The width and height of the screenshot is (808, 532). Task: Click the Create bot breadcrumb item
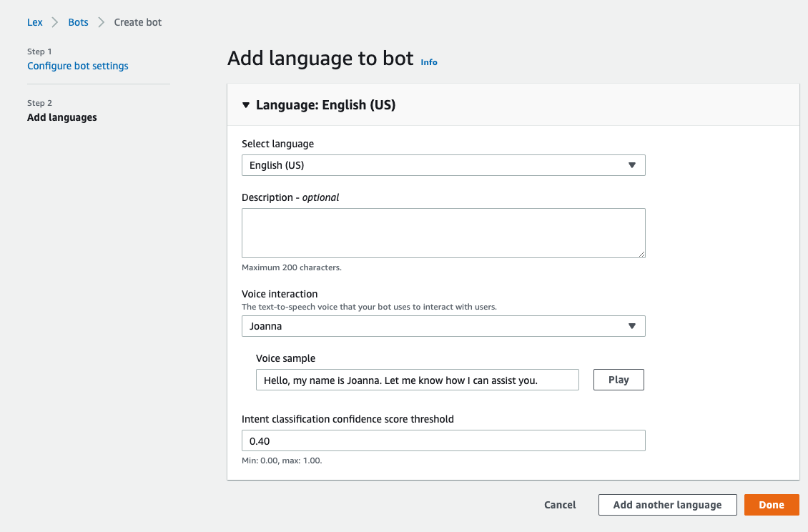point(138,22)
